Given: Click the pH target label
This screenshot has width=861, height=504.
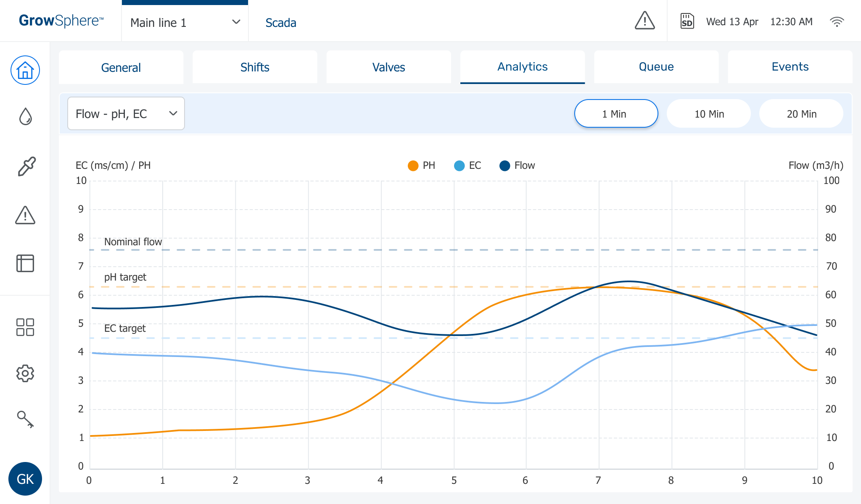Looking at the screenshot, I should 125,277.
